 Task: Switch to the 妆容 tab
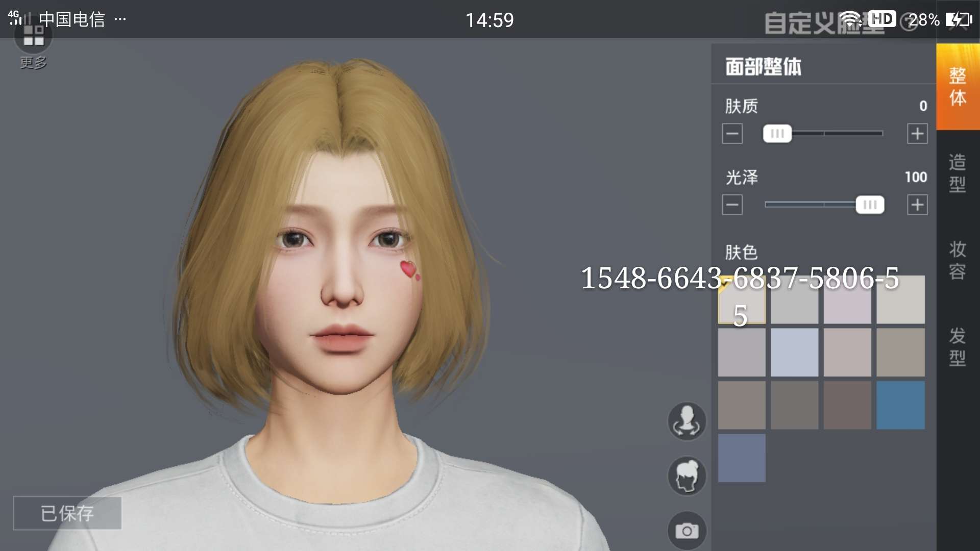958,260
